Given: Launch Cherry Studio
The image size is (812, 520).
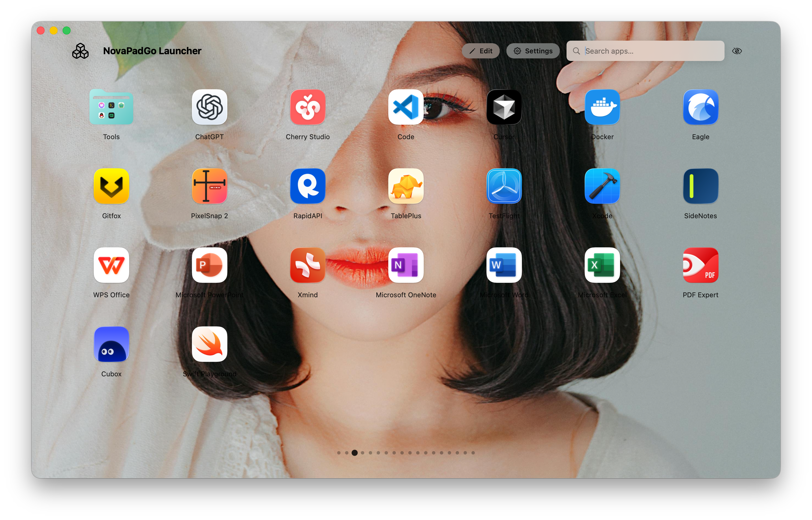Looking at the screenshot, I should click(308, 107).
